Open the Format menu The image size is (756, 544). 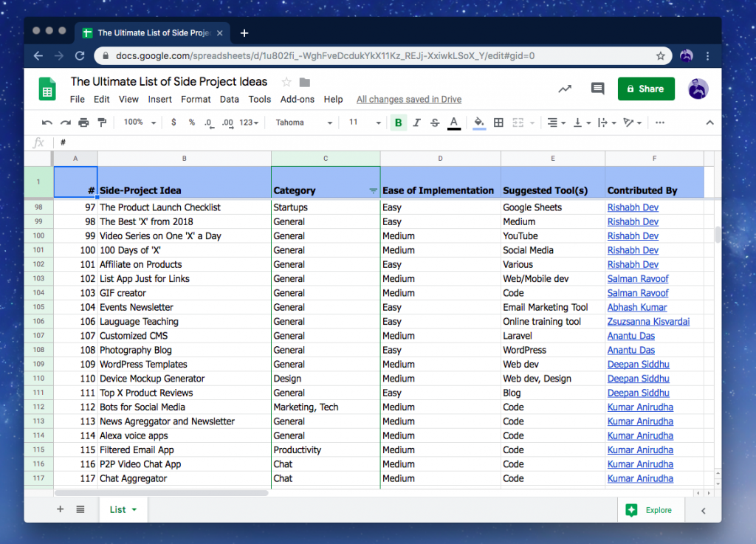(x=196, y=99)
